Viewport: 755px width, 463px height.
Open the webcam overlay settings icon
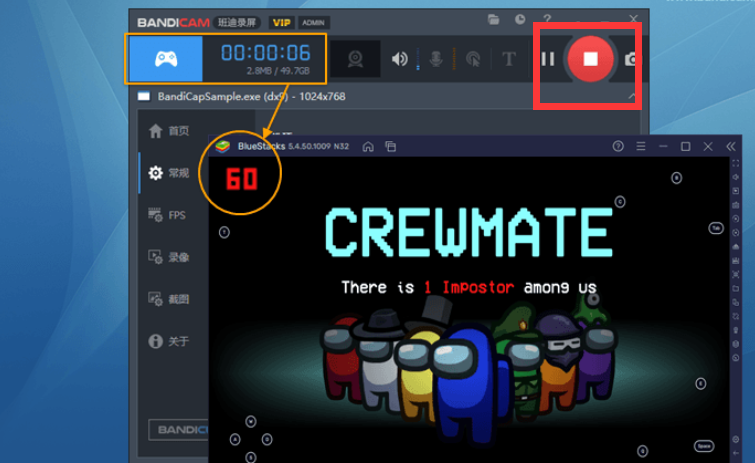click(355, 59)
